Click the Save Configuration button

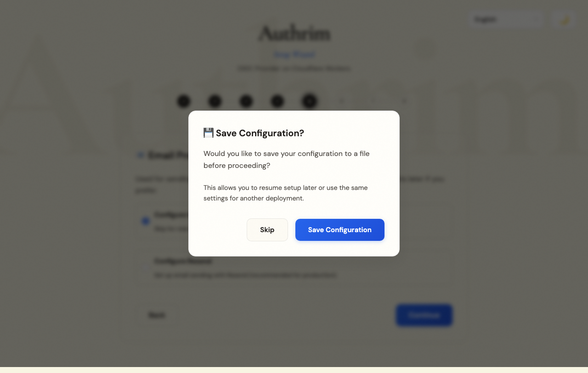coord(339,229)
